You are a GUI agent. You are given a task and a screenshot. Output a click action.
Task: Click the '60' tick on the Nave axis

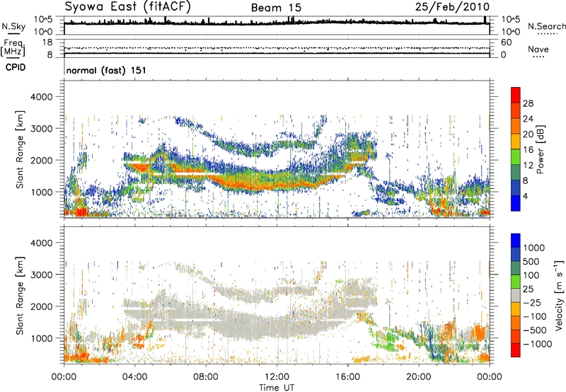(506, 42)
